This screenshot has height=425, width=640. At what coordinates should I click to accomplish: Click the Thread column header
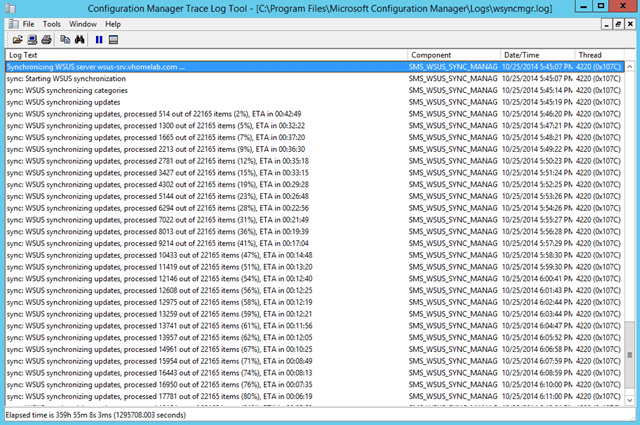click(x=600, y=55)
